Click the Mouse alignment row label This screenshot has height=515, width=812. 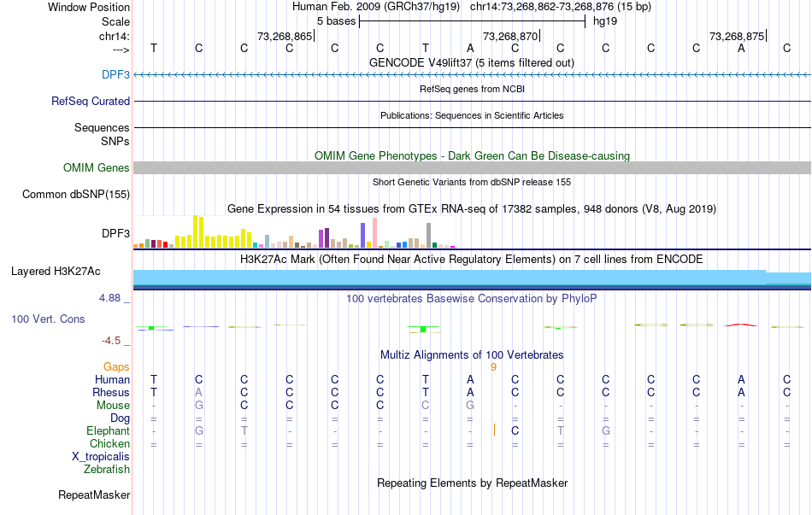[113, 406]
